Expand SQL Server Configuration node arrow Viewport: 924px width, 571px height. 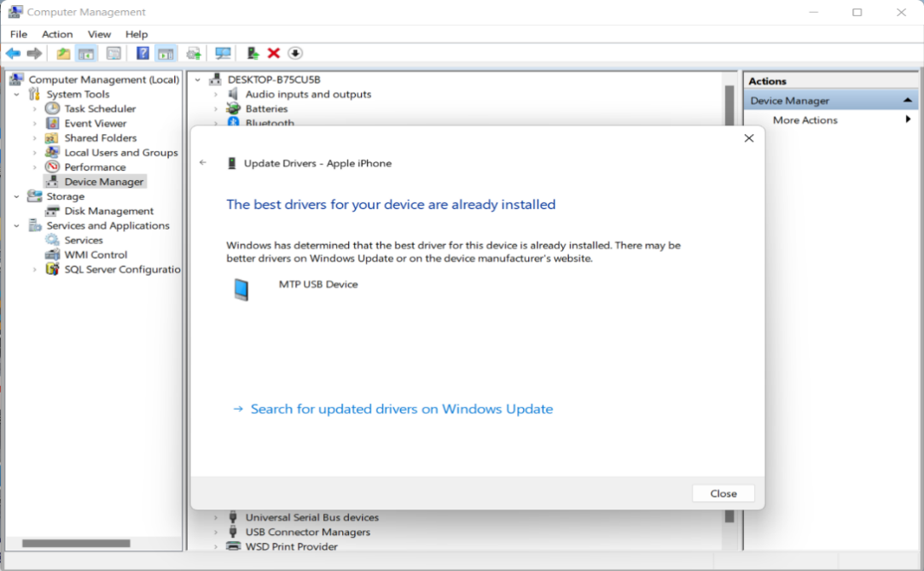pyautogui.click(x=34, y=270)
